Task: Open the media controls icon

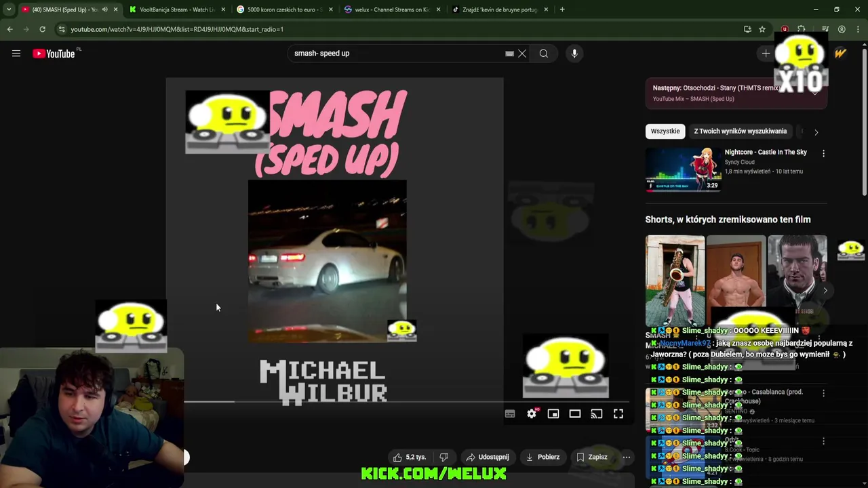Action: click(825, 29)
